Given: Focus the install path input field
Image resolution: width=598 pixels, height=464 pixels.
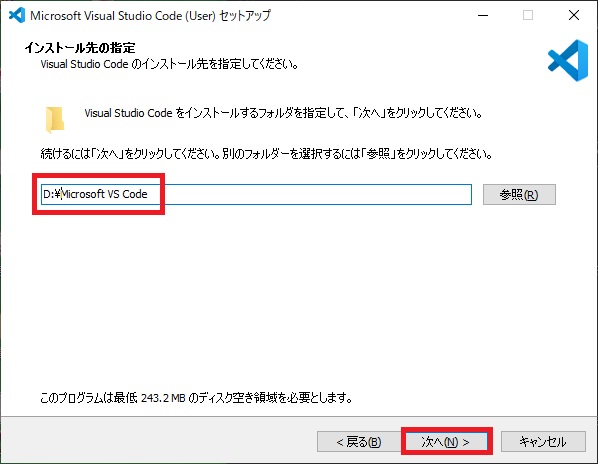Looking at the screenshot, I should (256, 194).
